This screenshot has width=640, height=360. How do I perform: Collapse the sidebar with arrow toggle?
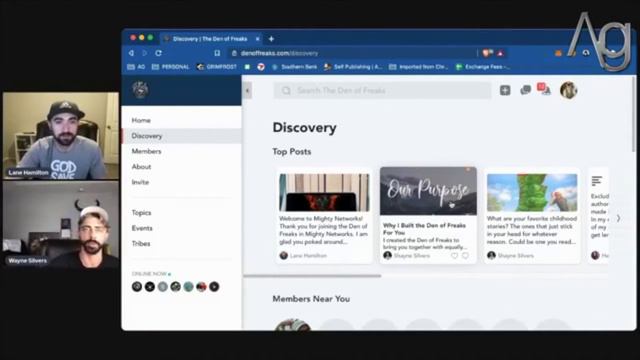[x=247, y=91]
